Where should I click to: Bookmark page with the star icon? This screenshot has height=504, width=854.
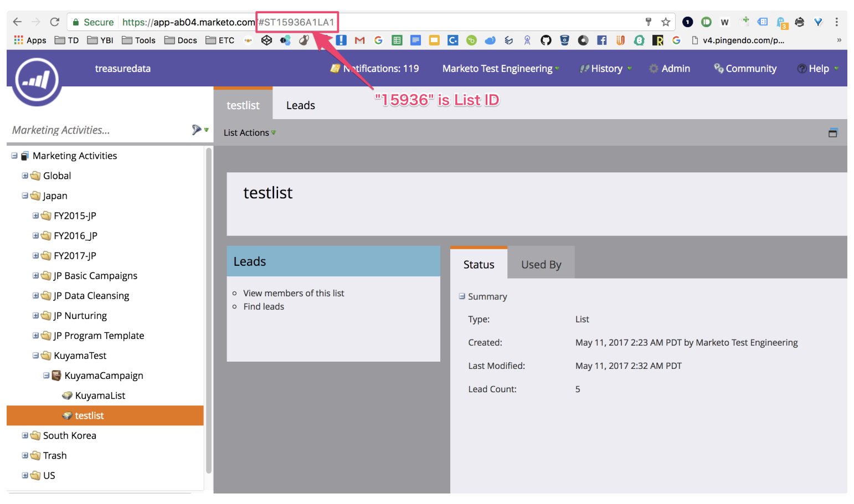click(666, 22)
